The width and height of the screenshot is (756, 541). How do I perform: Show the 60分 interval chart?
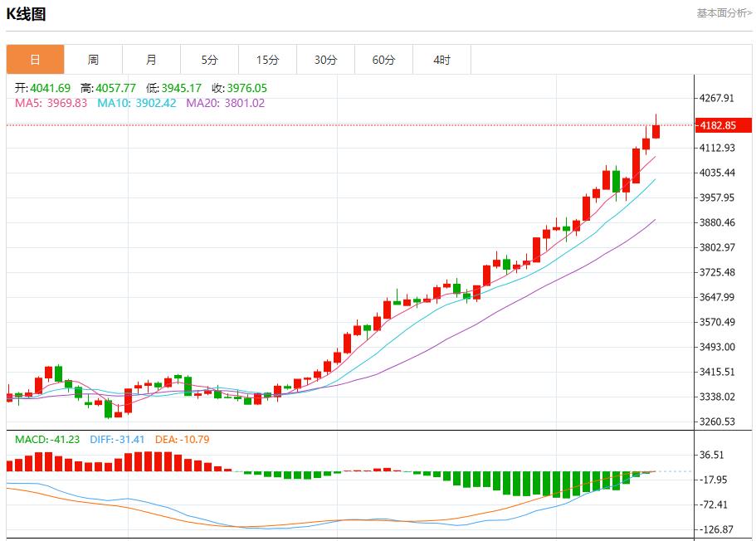click(383, 60)
